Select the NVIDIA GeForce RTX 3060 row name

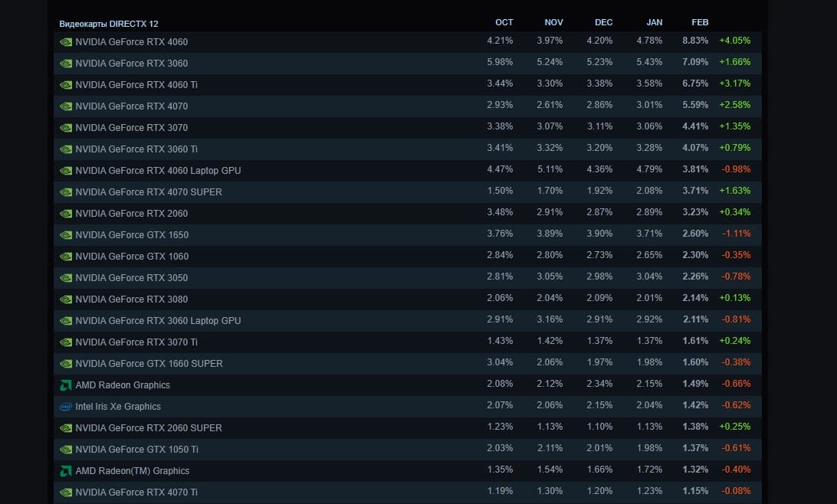click(131, 64)
